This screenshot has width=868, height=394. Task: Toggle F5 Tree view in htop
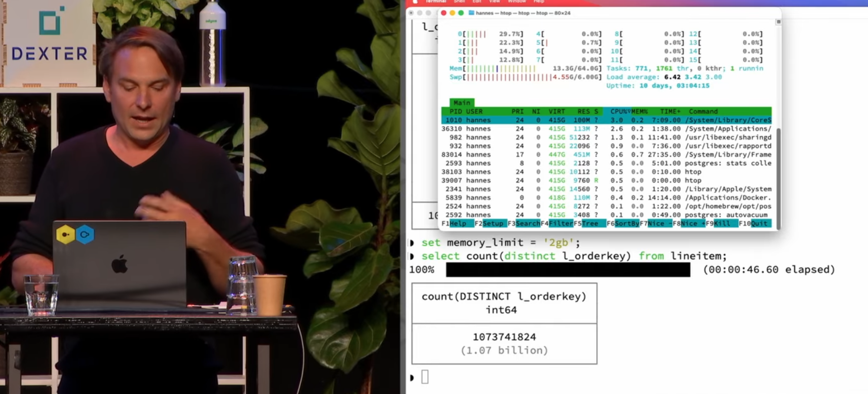click(x=590, y=223)
